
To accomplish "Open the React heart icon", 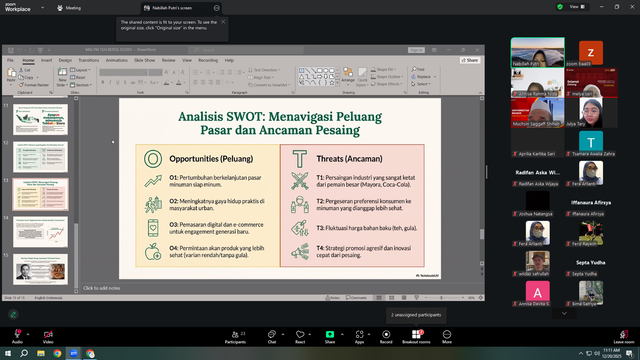I will coord(300,334).
